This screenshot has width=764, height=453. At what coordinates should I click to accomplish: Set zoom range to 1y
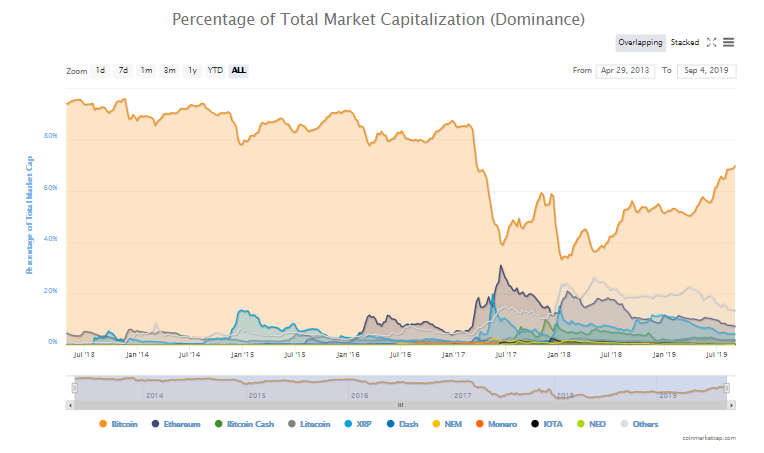click(x=192, y=71)
